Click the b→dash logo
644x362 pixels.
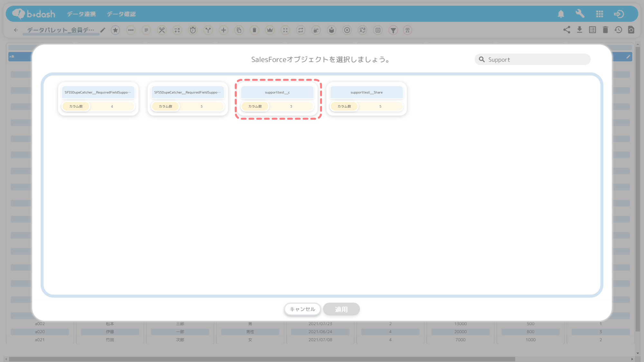click(x=33, y=14)
